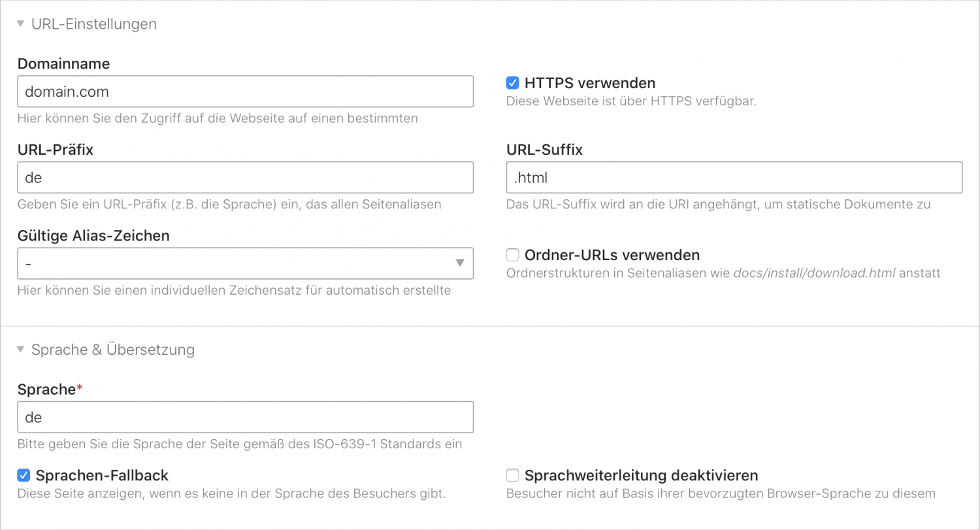The height and width of the screenshot is (530, 980).
Task: Click the "Sprachen-Fallback" label text
Action: tap(102, 475)
